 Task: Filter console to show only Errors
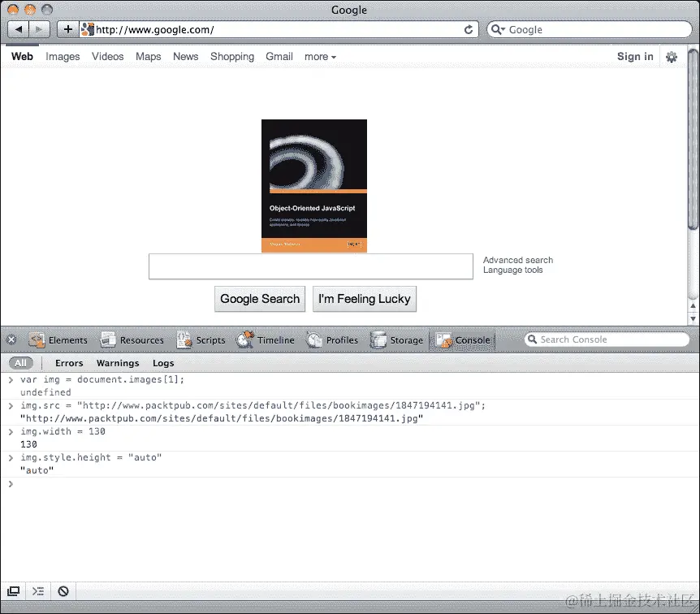(x=68, y=363)
